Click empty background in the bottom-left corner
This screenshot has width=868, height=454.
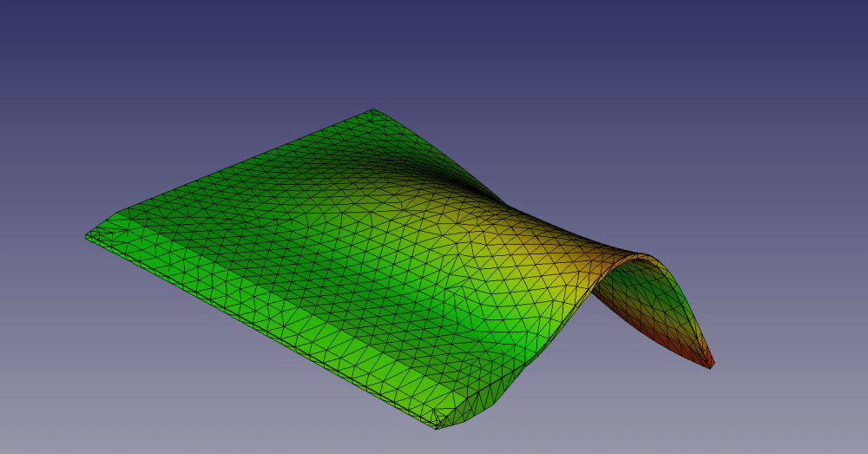[52, 417]
